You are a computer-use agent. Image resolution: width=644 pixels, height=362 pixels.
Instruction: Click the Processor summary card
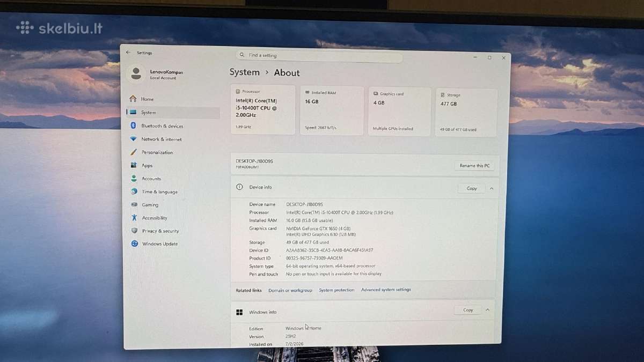pyautogui.click(x=262, y=110)
